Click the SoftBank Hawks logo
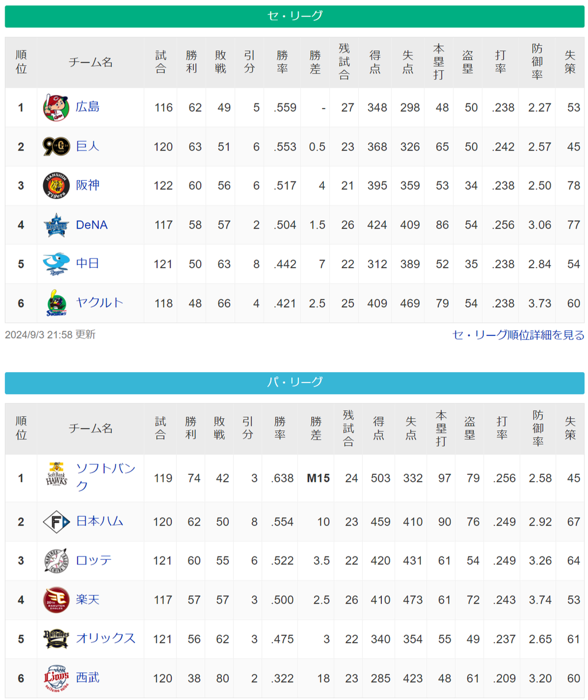The width and height of the screenshot is (588, 700). 56,475
